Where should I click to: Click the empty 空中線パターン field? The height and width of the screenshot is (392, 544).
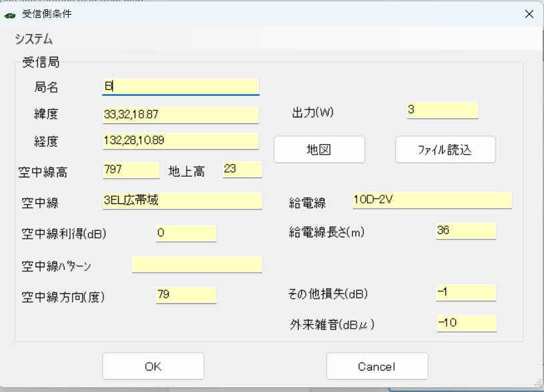click(197, 265)
